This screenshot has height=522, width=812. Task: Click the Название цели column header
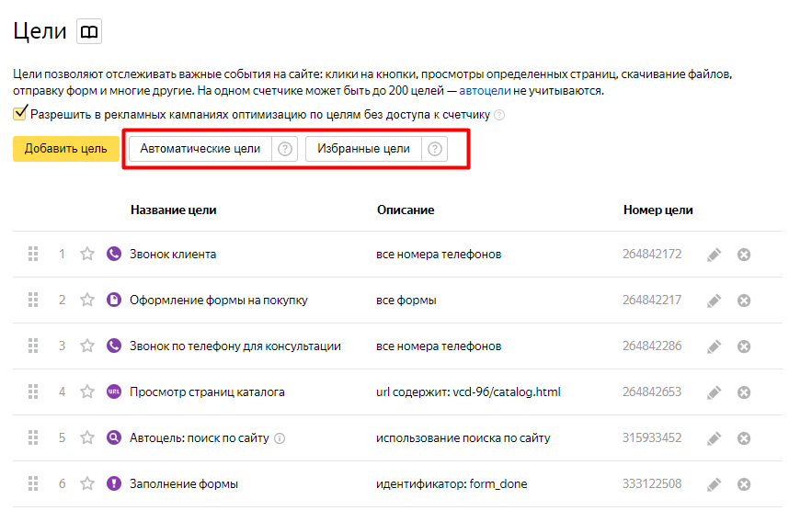174,210
